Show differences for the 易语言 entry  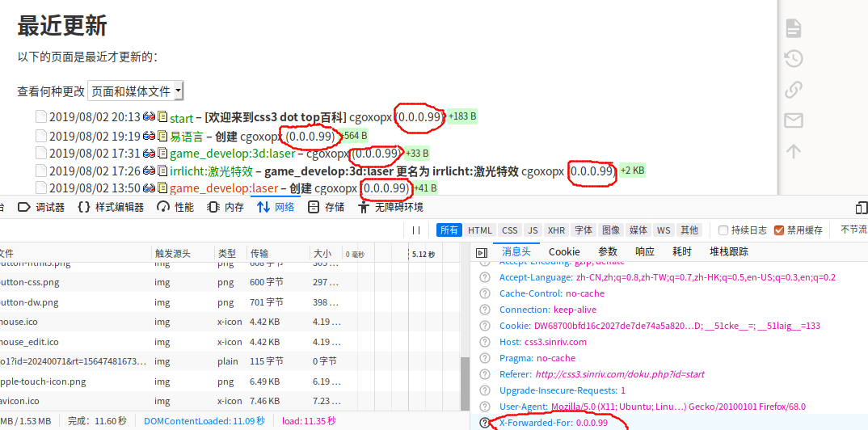[x=150, y=136]
